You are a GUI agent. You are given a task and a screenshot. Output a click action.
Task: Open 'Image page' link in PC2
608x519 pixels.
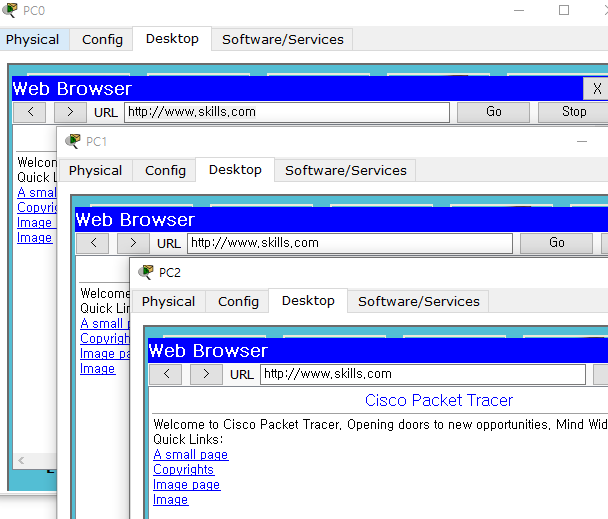pos(187,485)
